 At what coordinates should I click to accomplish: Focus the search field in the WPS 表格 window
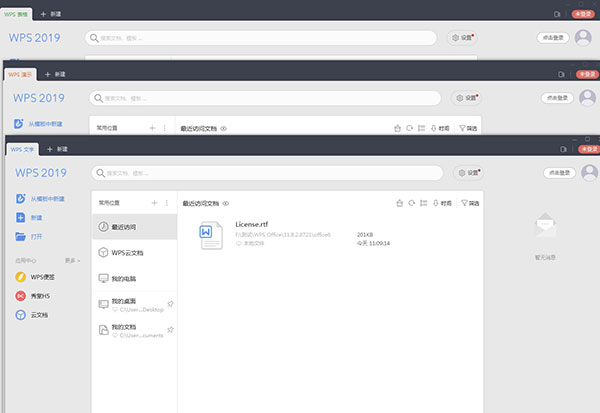(x=261, y=38)
